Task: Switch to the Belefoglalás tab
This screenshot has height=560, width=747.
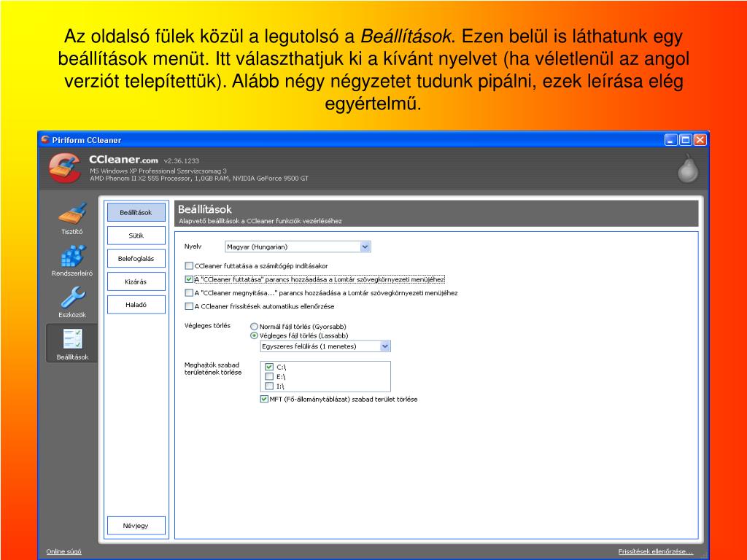Action: [x=136, y=259]
